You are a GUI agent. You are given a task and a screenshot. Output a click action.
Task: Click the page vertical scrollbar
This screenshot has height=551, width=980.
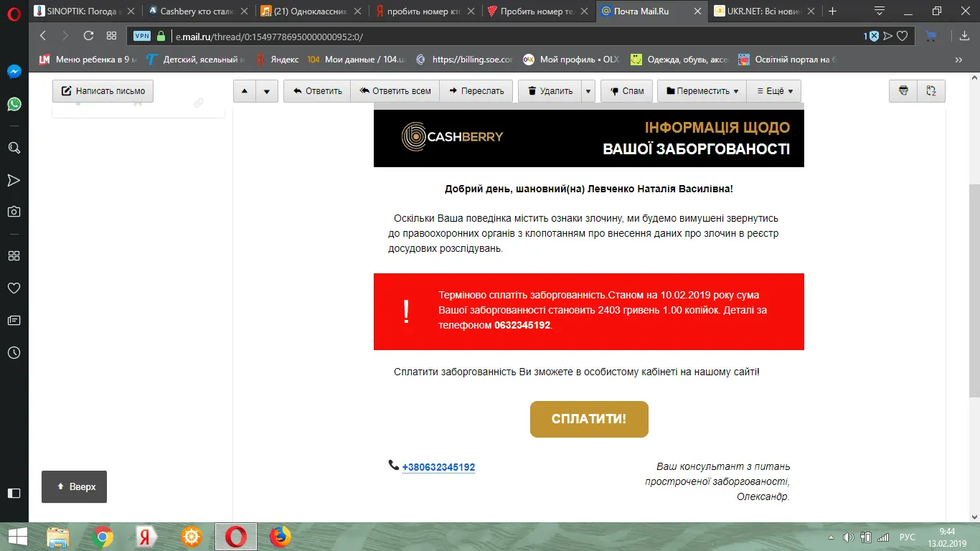974,287
